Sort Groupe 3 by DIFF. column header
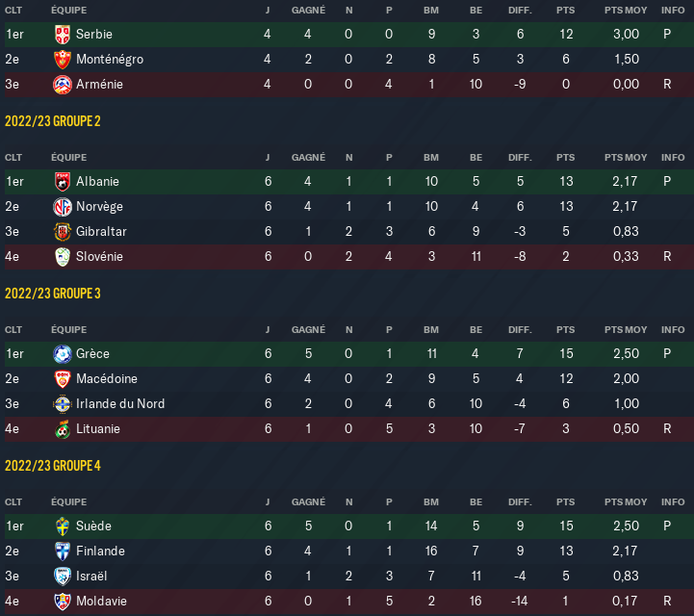This screenshot has height=616, width=694. click(x=520, y=330)
